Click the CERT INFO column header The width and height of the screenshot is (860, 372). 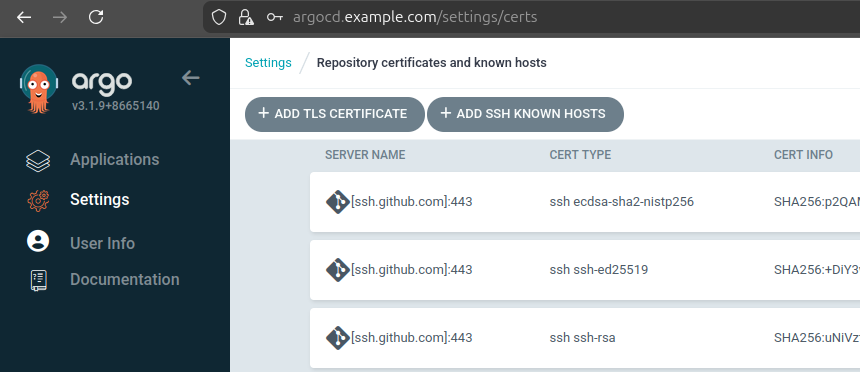tap(803, 155)
